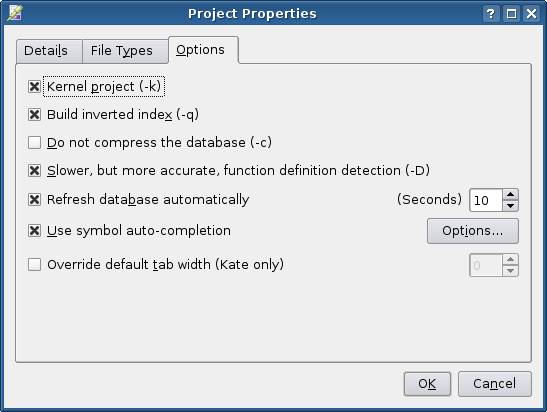Disable Build inverted index (-q)
This screenshot has width=547, height=412.
[34, 114]
